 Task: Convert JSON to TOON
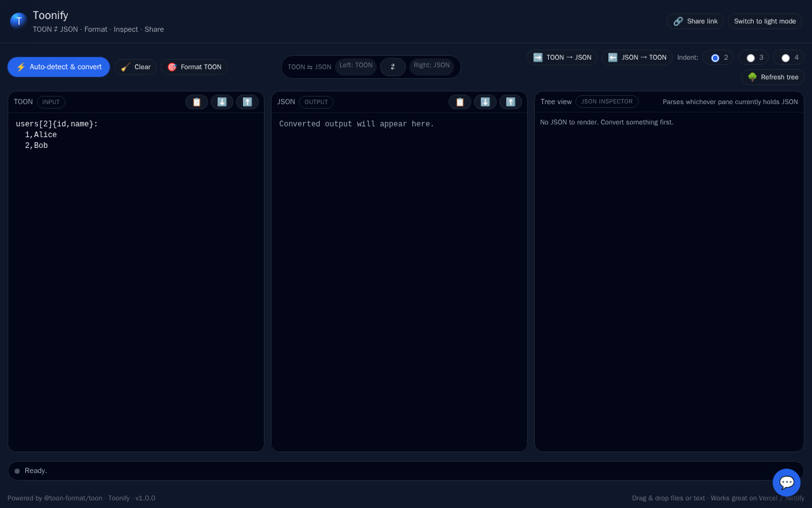(637, 58)
